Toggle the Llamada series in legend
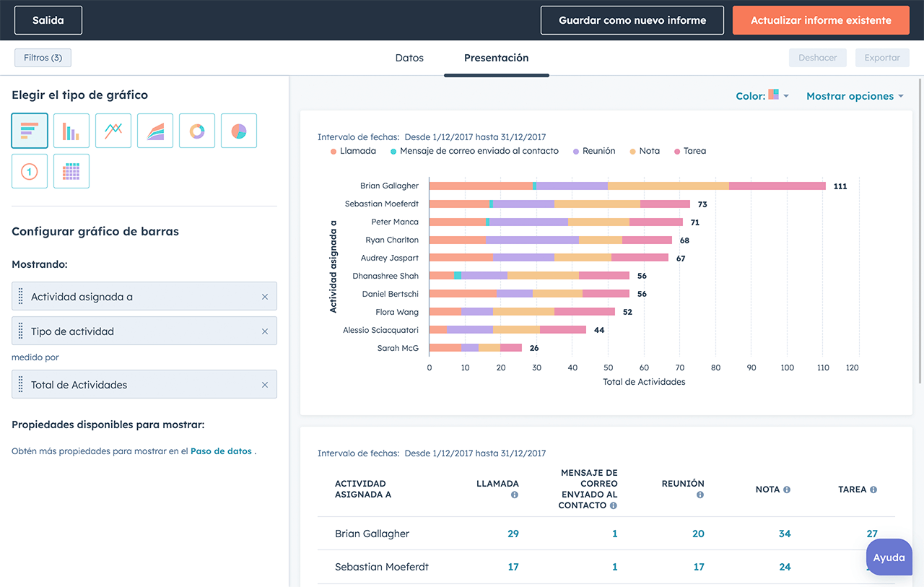The height and width of the screenshot is (587, 924). 353,151
